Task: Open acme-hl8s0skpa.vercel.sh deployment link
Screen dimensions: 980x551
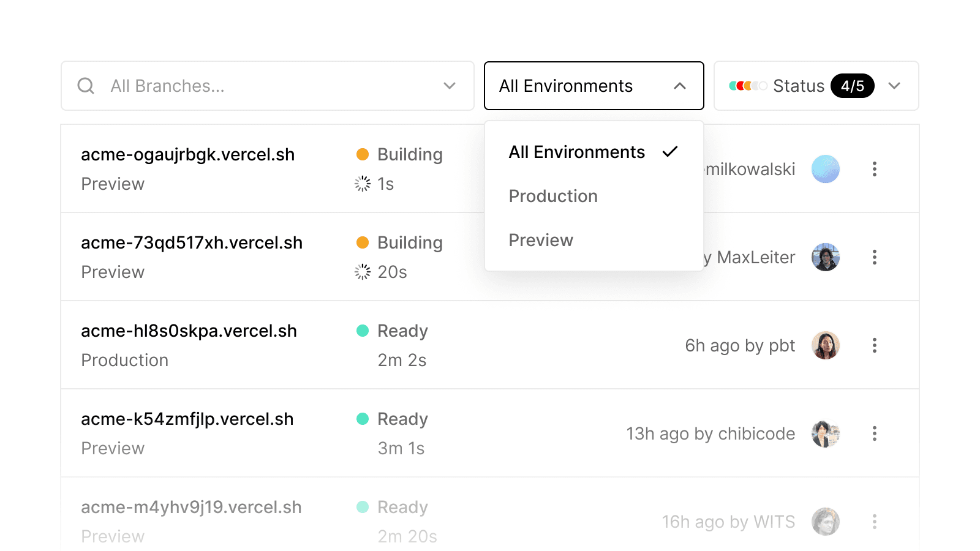Action: coord(189,331)
